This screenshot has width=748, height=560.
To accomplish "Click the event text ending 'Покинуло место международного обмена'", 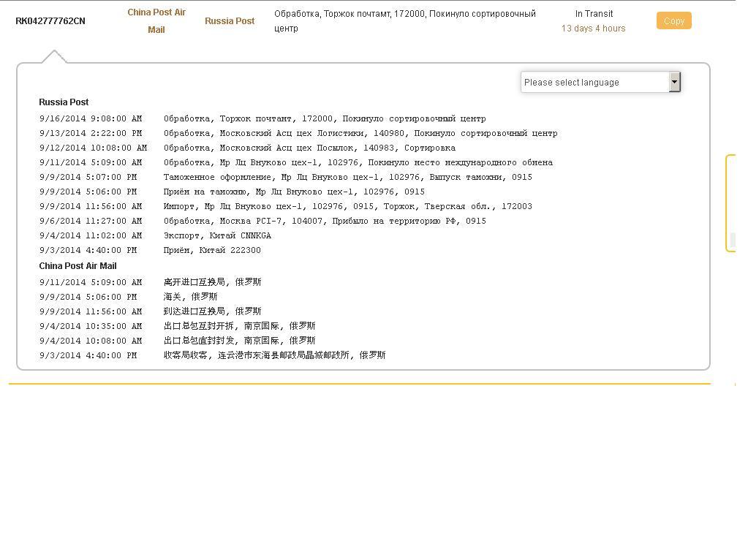I will coord(358,162).
